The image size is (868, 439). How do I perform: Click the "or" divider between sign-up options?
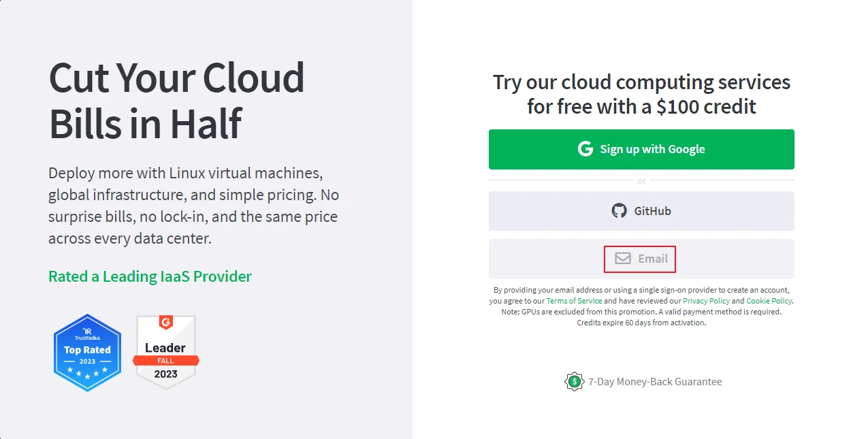click(x=641, y=181)
